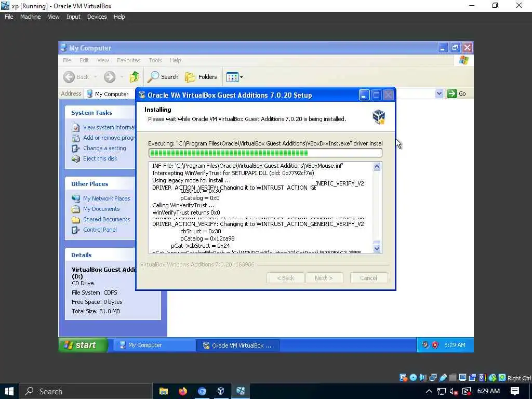Click the Up folder icon in My Computer toolbar
The height and width of the screenshot is (399, 532).
[135, 77]
